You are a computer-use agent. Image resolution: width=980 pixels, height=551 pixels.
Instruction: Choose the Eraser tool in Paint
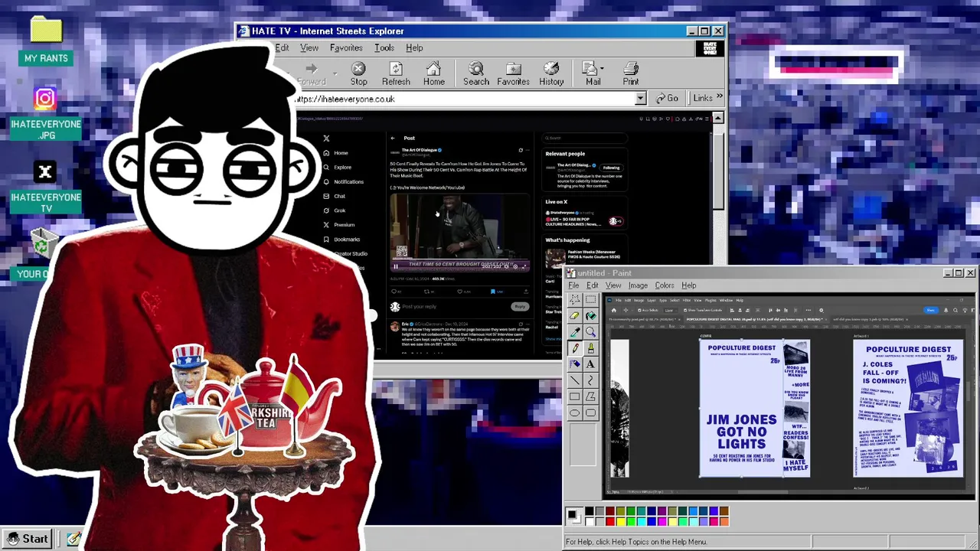(574, 315)
